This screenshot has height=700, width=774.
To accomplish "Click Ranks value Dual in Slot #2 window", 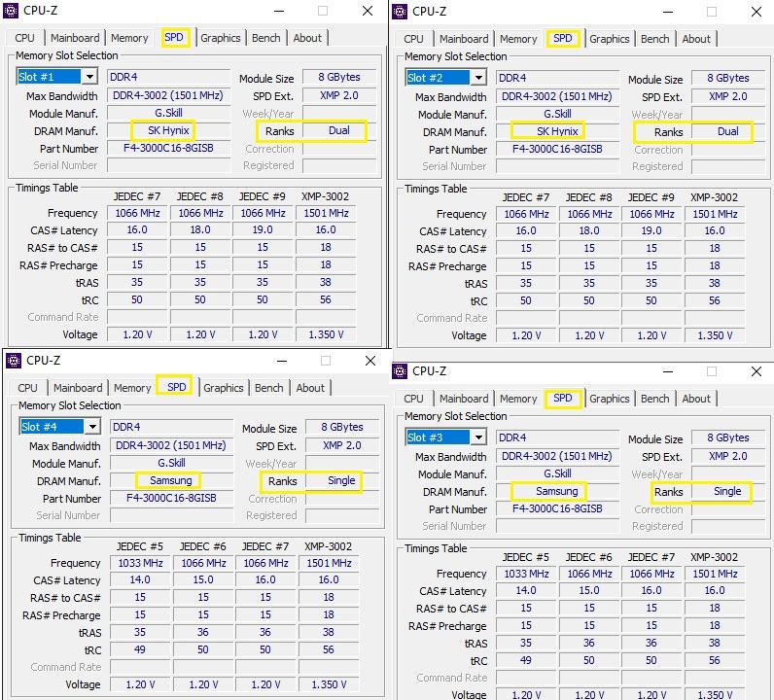I will click(x=728, y=132).
